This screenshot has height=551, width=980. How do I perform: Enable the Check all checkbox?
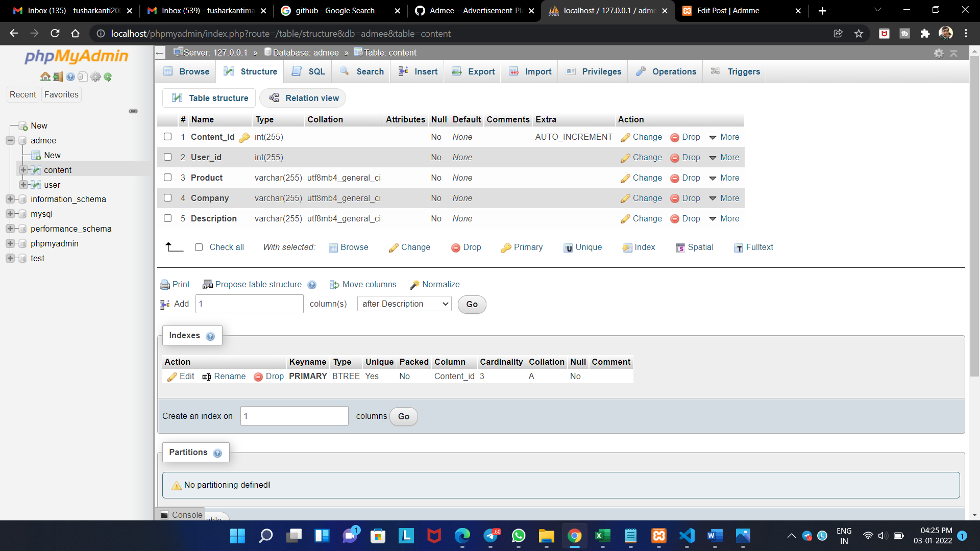[x=199, y=247]
